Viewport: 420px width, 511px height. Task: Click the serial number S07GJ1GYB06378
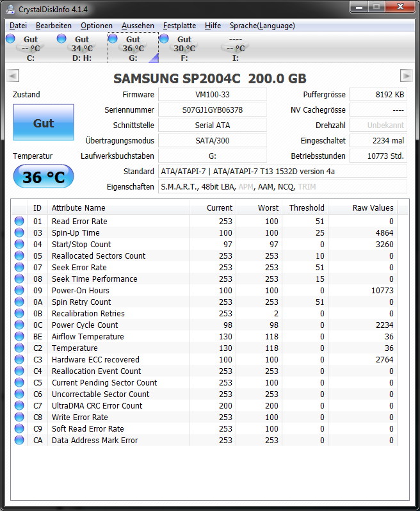213,110
